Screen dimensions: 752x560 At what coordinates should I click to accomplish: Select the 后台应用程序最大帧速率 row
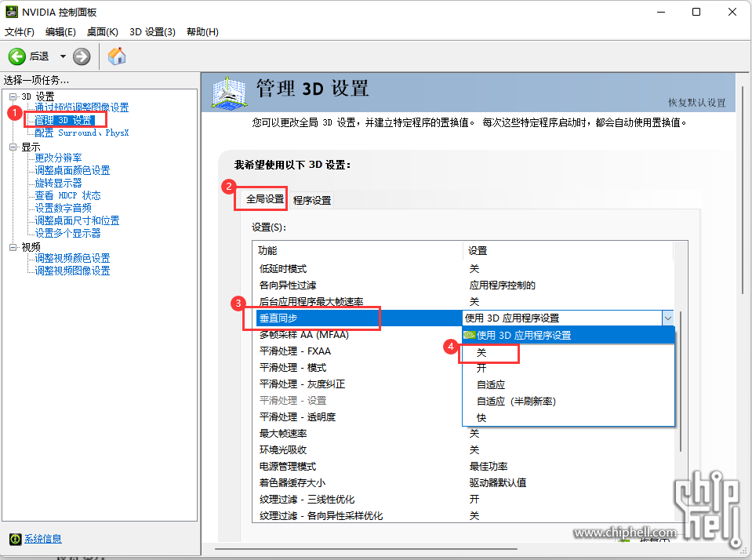tap(463, 302)
